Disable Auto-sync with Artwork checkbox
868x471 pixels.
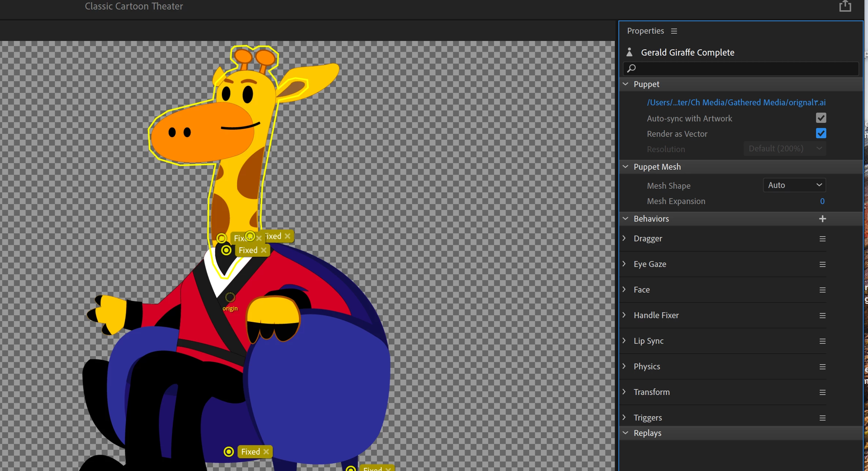click(x=821, y=118)
